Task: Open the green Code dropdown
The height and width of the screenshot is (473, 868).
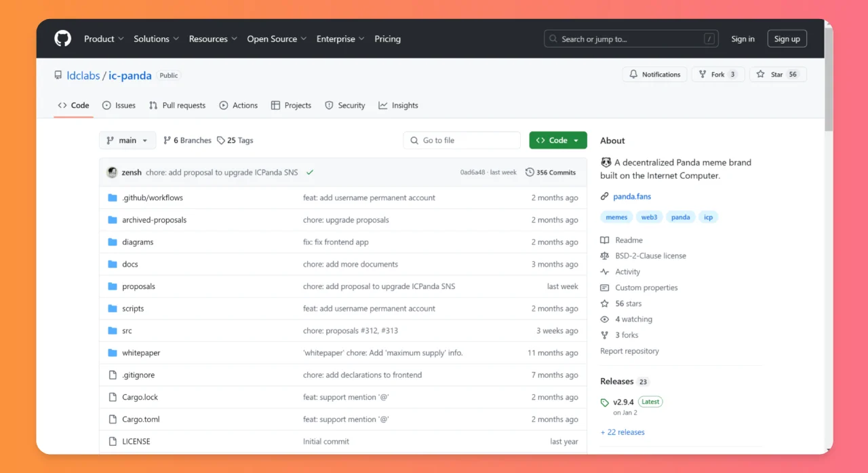Action: (557, 140)
